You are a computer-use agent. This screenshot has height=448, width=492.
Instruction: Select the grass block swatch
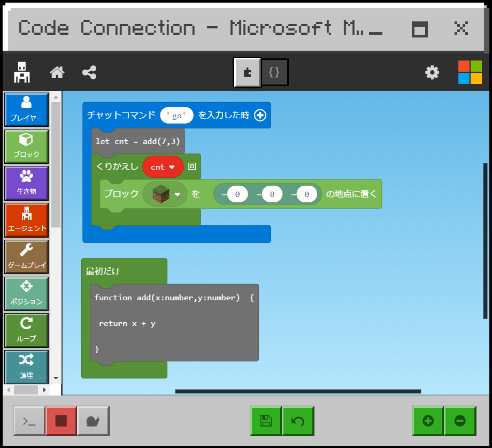tap(160, 194)
